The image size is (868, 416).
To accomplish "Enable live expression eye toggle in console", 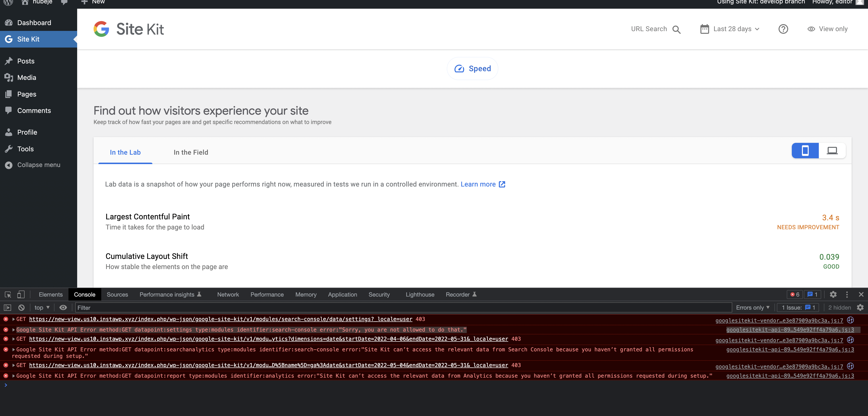I will (x=63, y=307).
